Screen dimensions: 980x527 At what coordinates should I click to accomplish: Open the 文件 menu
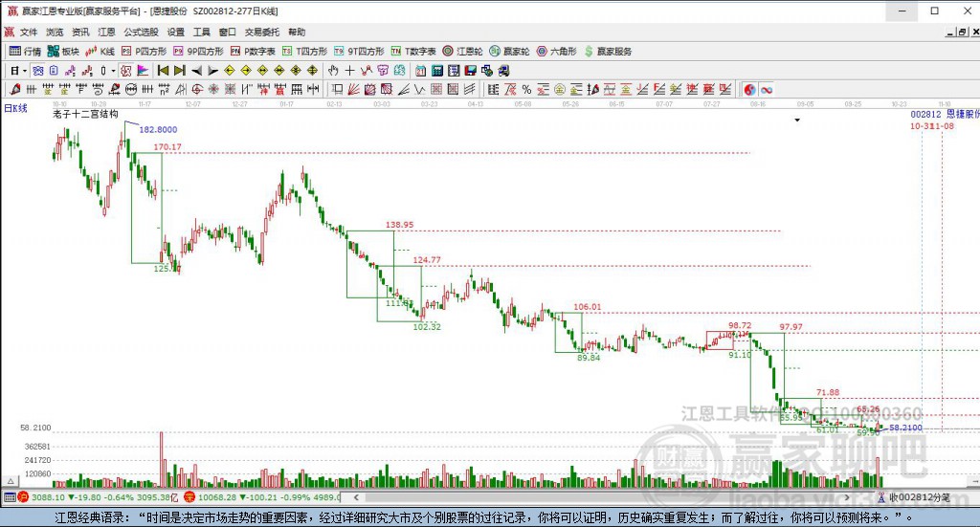pos(29,32)
